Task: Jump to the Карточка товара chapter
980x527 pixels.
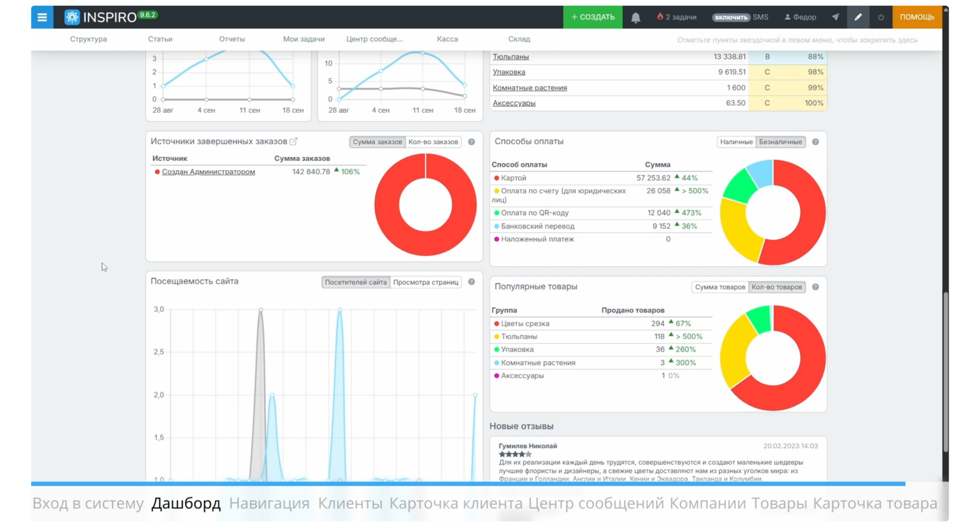Action: pyautogui.click(x=875, y=503)
